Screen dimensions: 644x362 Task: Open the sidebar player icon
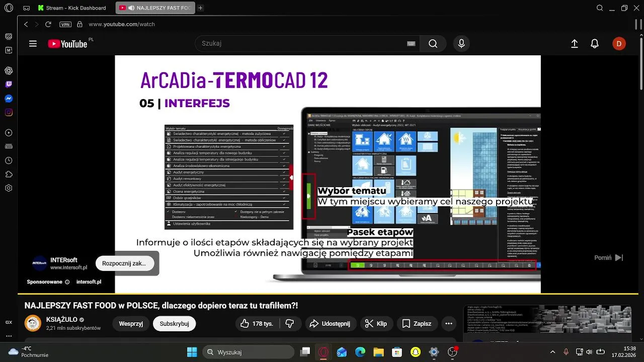(x=9, y=133)
